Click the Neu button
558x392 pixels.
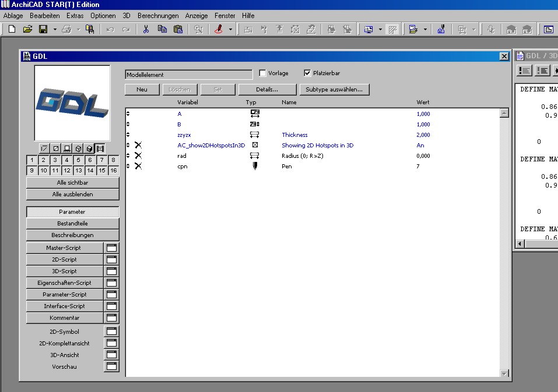pyautogui.click(x=142, y=89)
